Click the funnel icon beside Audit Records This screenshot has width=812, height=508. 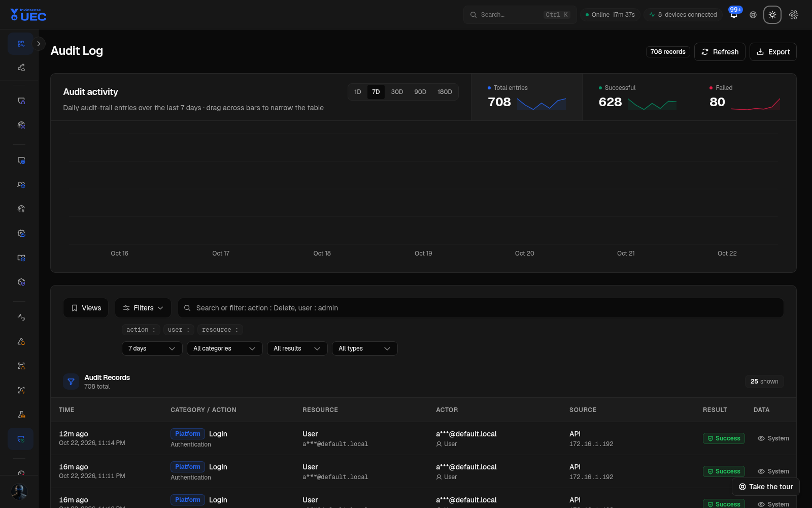click(x=71, y=382)
